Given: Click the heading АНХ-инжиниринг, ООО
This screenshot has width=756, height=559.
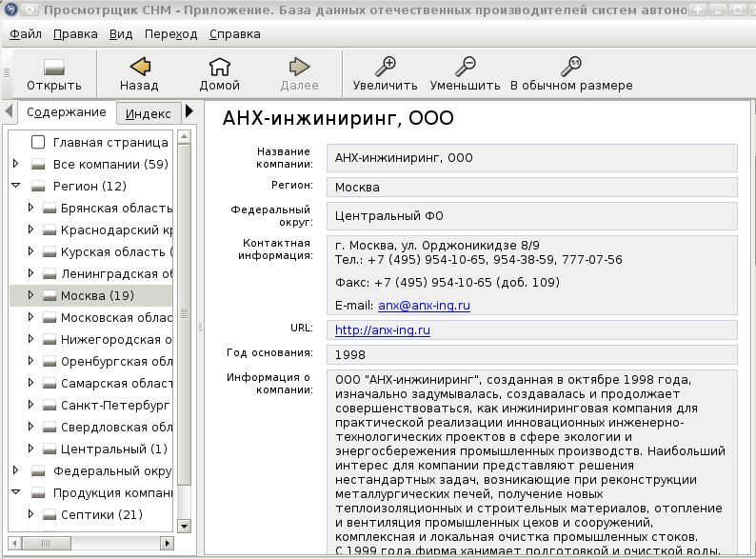Looking at the screenshot, I should pos(338,119).
